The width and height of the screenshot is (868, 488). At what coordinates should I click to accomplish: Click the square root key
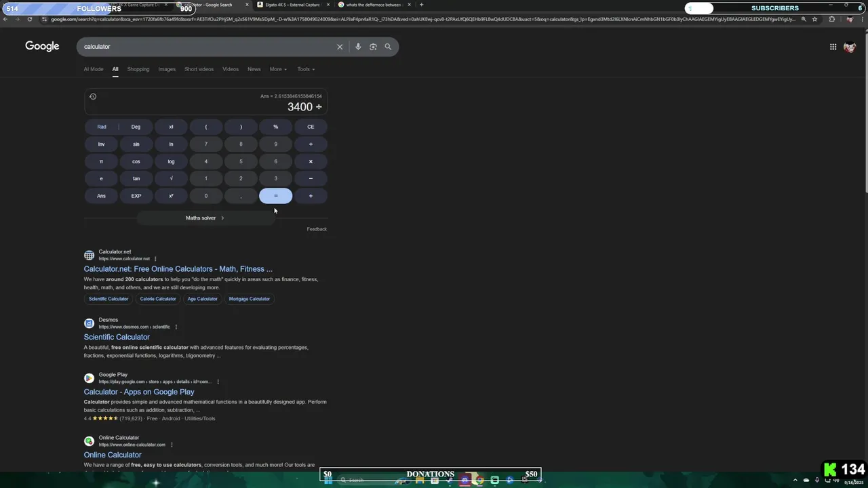[x=171, y=179]
